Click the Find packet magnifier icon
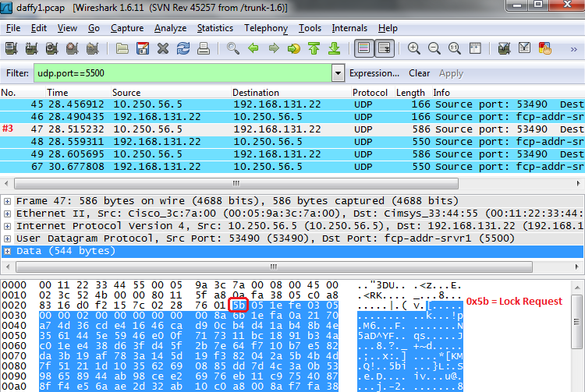The width and height of the screenshot is (585, 392). (232, 48)
